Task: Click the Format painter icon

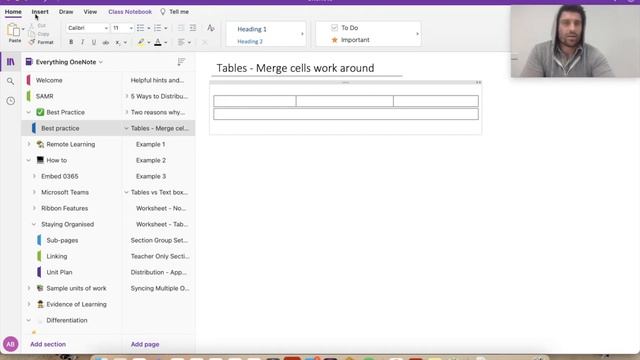Action: pyautogui.click(x=32, y=42)
